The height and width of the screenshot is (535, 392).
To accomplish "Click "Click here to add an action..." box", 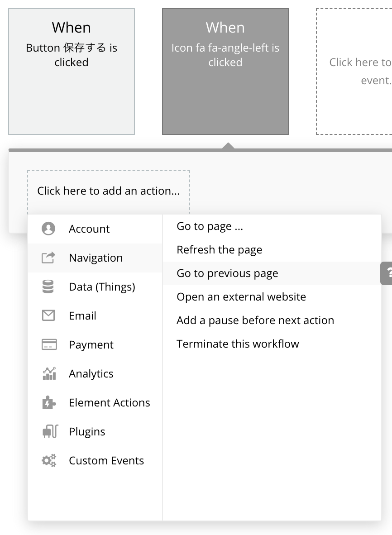I will click(x=108, y=191).
